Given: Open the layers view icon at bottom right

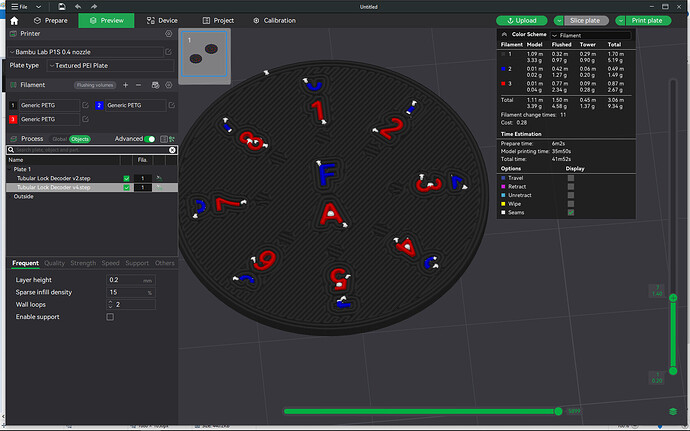Looking at the screenshot, I should 673,411.
